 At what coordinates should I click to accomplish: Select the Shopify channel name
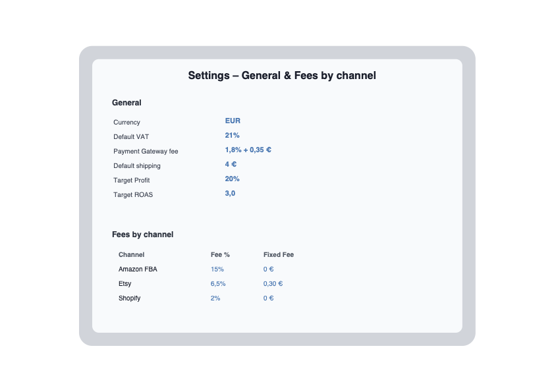[129, 298]
